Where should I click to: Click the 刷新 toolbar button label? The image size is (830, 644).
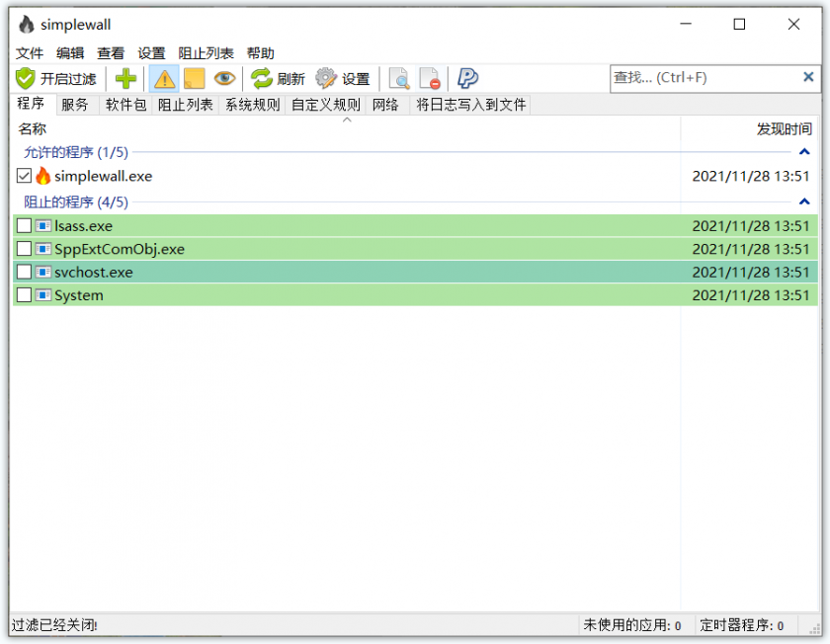[x=290, y=79]
